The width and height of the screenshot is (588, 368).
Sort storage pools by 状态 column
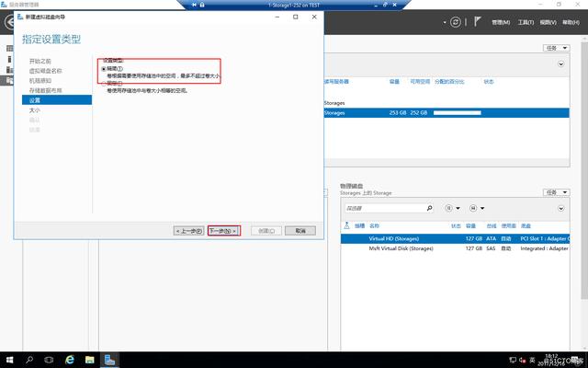pos(489,82)
